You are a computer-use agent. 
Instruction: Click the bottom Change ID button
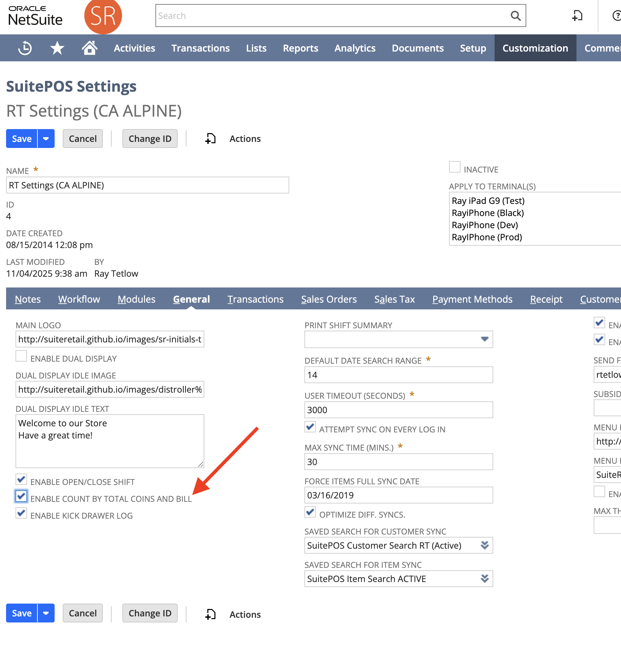tap(150, 613)
